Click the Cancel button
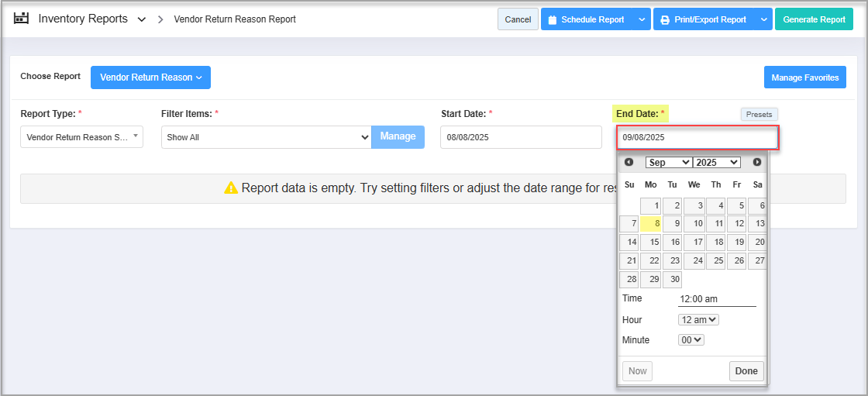Image resolution: width=868 pixels, height=396 pixels. [518, 19]
